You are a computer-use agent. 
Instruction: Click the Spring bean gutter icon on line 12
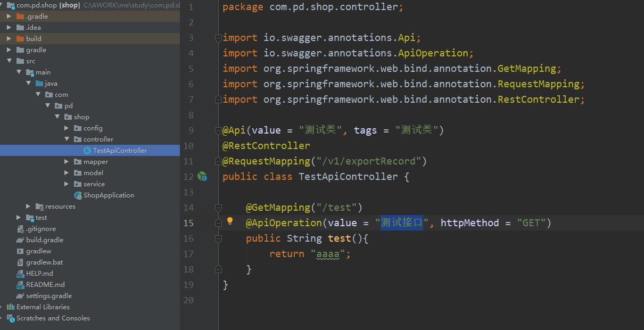point(202,176)
